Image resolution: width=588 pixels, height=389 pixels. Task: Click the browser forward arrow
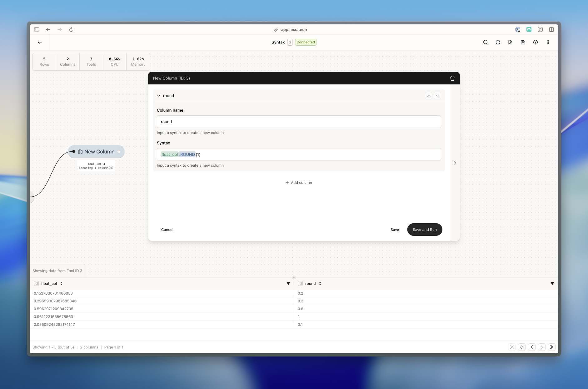tap(60, 29)
